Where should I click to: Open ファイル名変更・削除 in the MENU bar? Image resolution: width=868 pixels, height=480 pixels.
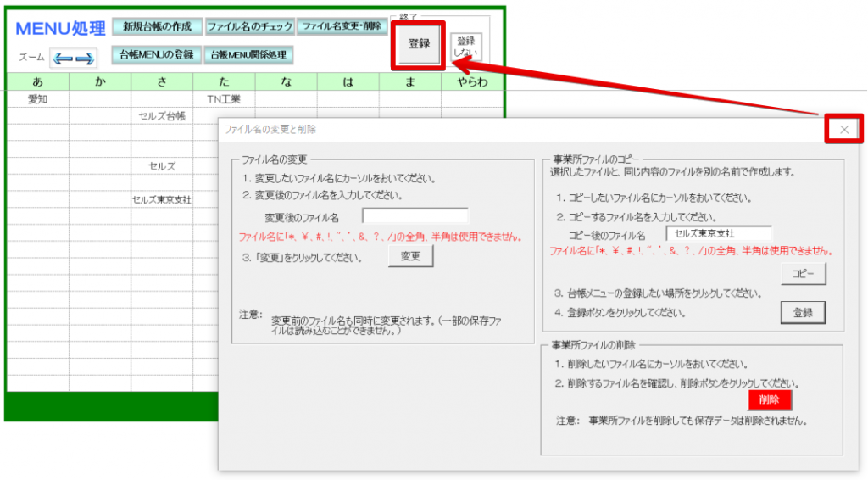pyautogui.click(x=342, y=26)
